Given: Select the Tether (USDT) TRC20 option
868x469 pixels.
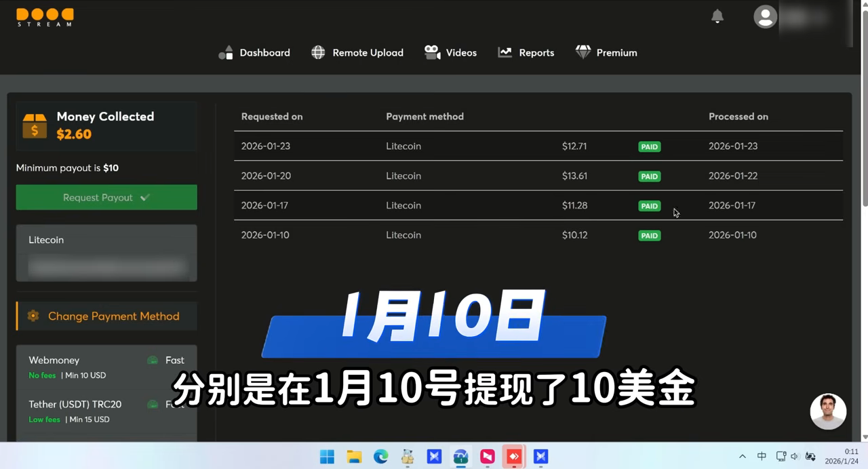Looking at the screenshot, I should click(106, 411).
